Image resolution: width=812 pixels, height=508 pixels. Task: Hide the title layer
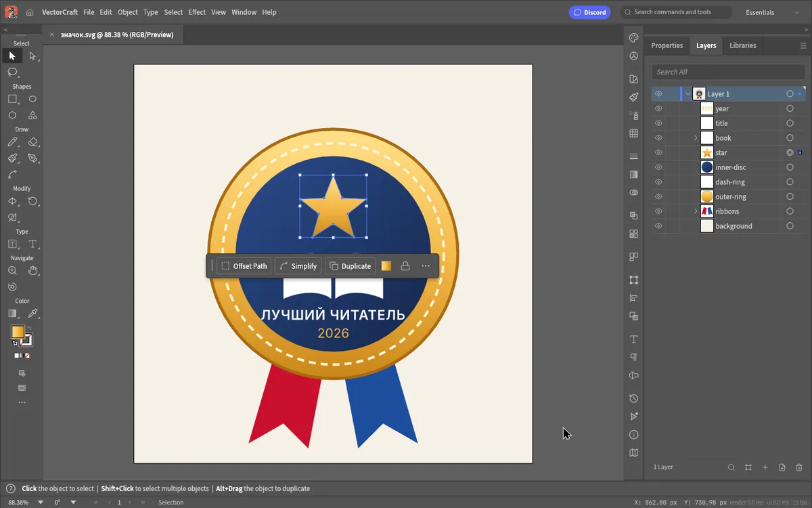pos(658,123)
